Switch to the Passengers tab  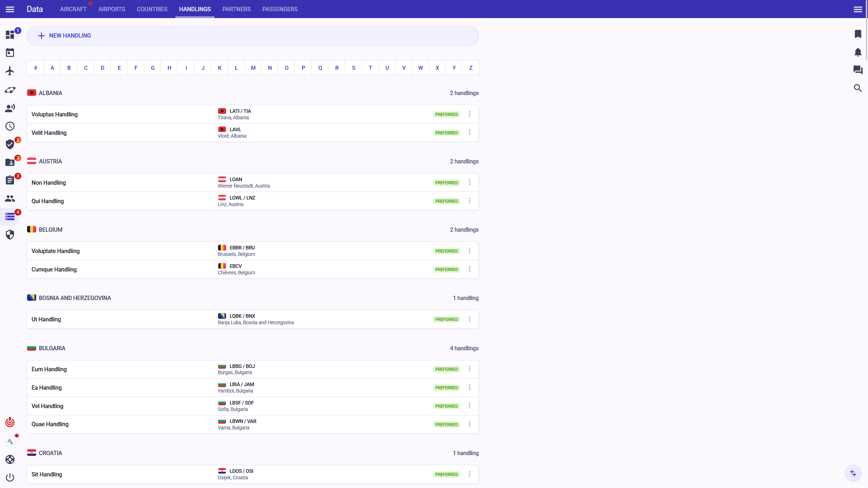tap(280, 9)
